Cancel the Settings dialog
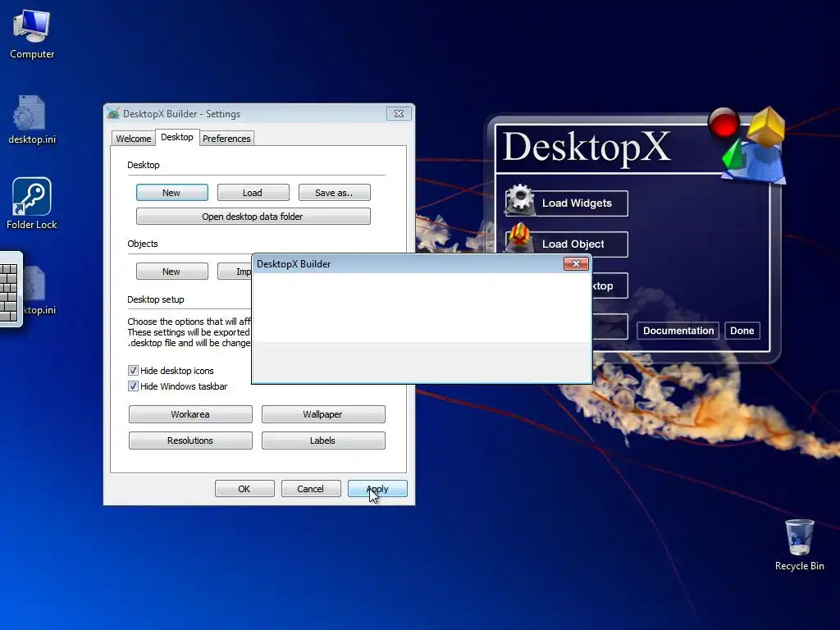This screenshot has height=630, width=840. pos(311,489)
